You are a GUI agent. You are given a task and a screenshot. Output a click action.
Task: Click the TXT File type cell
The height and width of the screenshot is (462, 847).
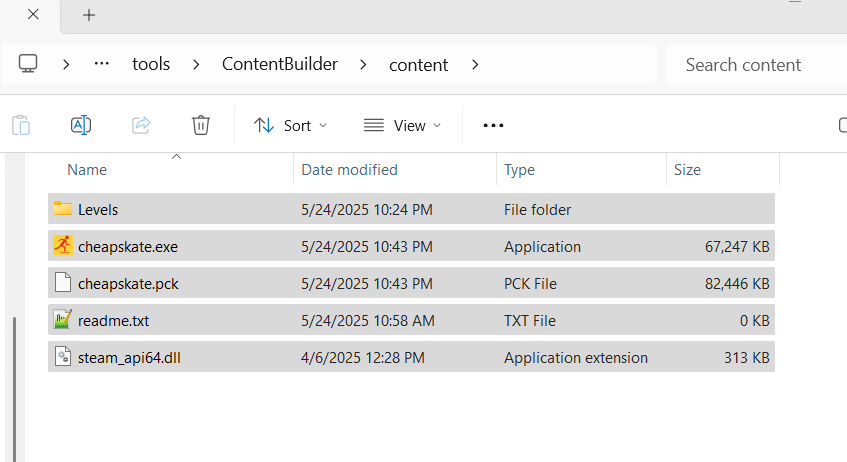coord(530,321)
